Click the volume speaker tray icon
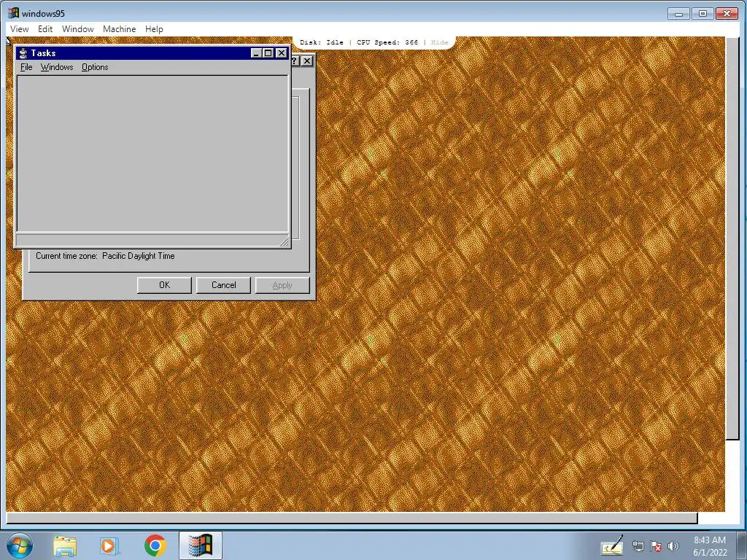 tap(673, 546)
